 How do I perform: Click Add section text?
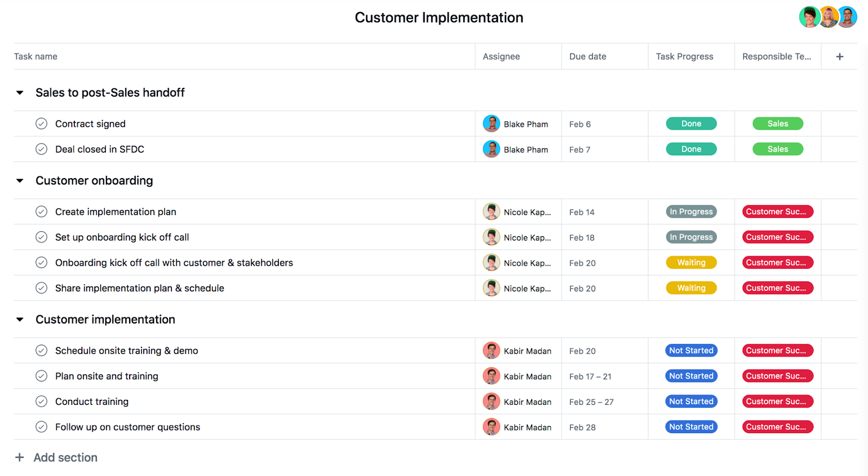tap(66, 458)
